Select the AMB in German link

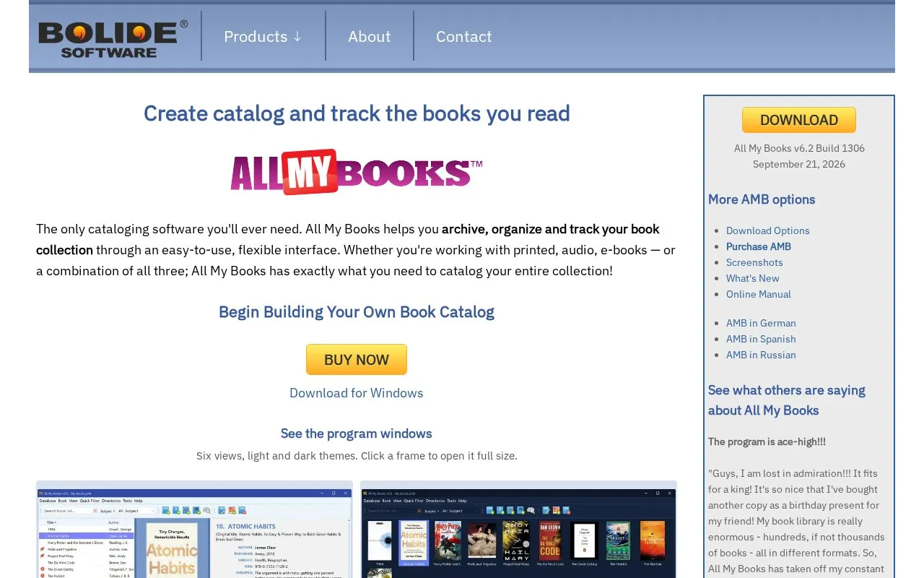pos(761,323)
